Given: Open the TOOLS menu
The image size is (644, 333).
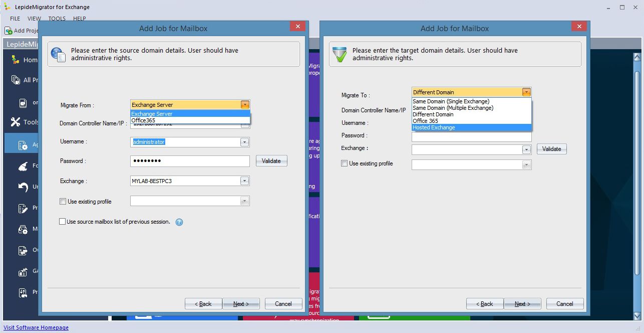Looking at the screenshot, I should pyautogui.click(x=57, y=19).
